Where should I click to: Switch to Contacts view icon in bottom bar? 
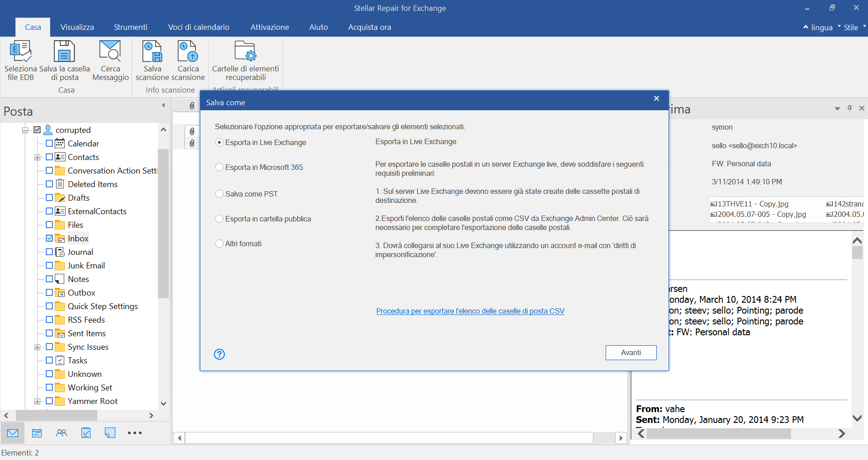pyautogui.click(x=62, y=433)
